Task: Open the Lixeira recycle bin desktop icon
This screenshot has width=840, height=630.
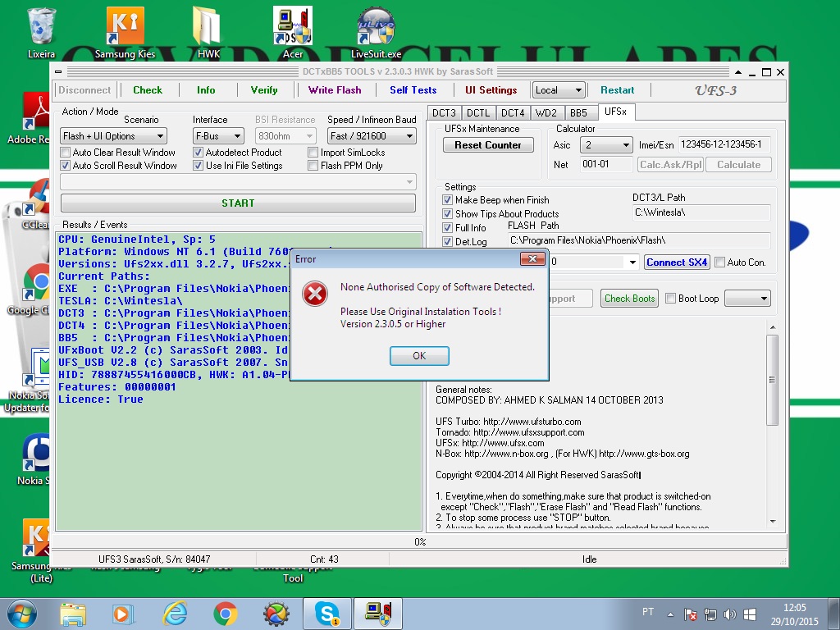Action: (41, 32)
